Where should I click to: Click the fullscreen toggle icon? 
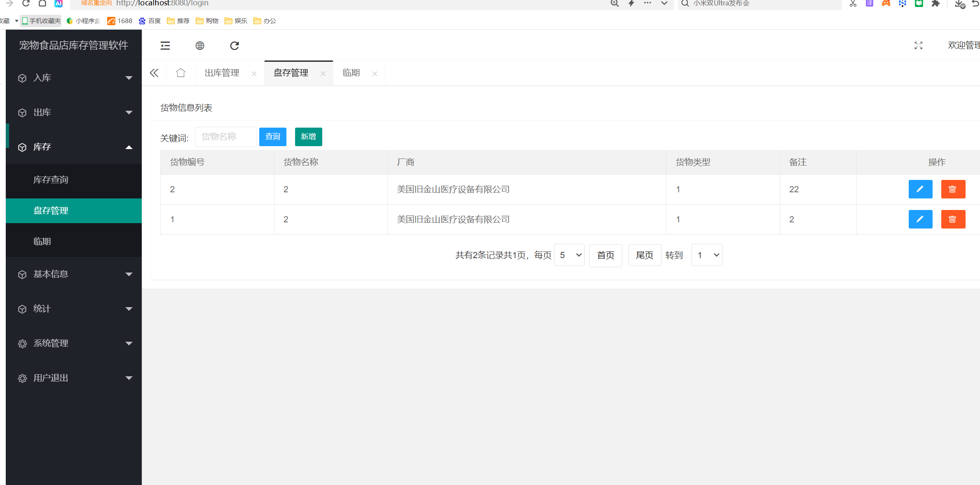coord(918,46)
